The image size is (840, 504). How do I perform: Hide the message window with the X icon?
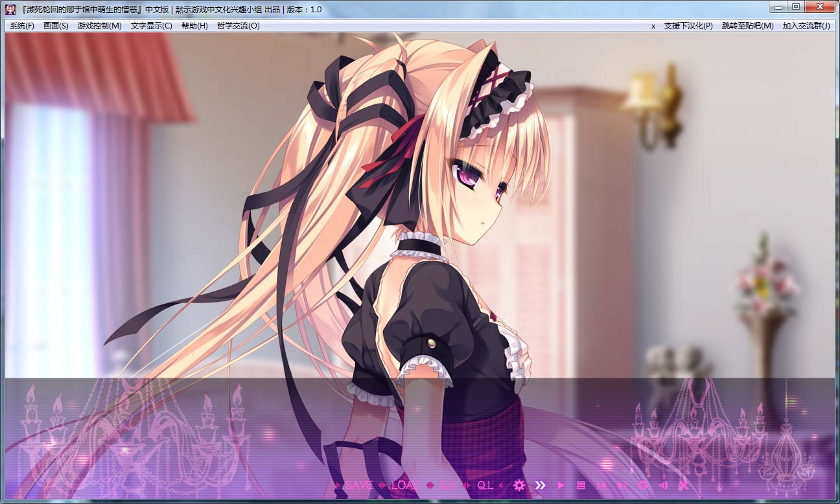pos(683,485)
